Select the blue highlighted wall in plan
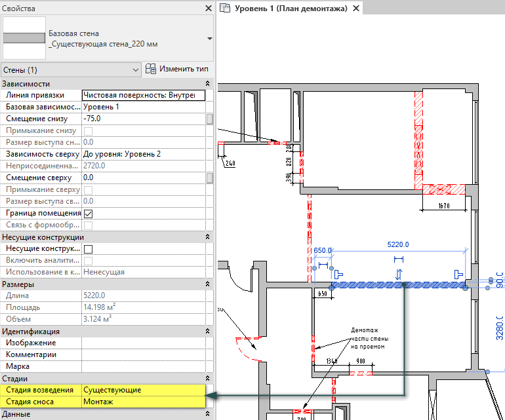This screenshot has height=420, width=505. tap(398, 285)
